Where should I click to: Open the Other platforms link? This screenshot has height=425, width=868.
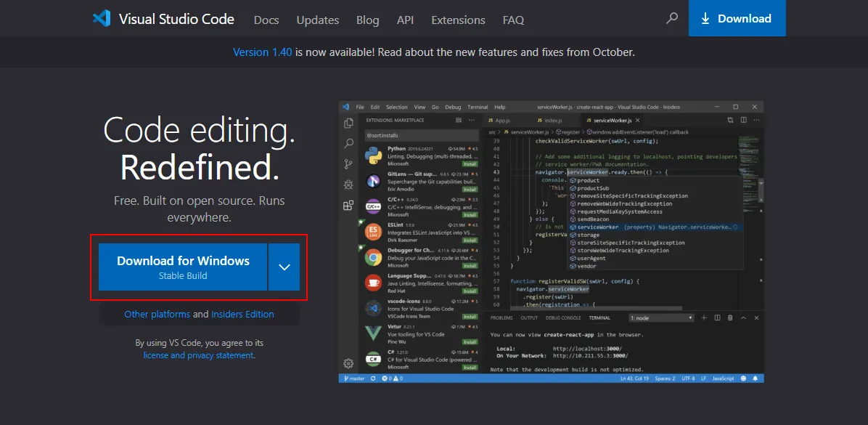(x=157, y=314)
